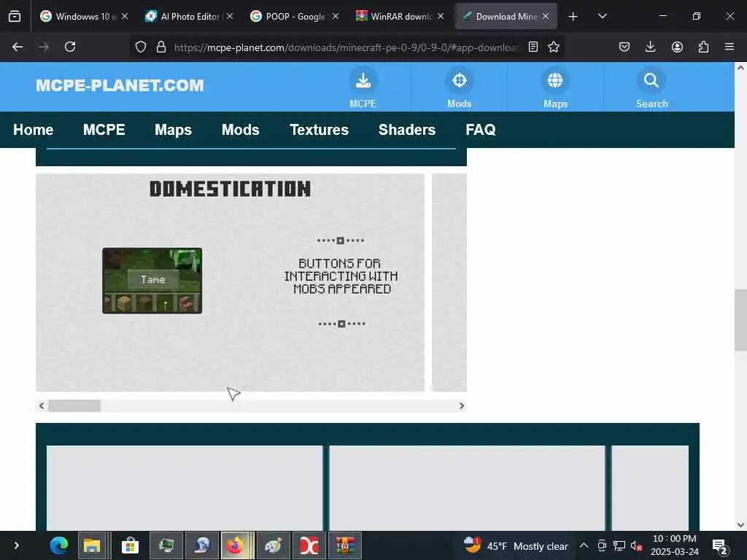The width and height of the screenshot is (747, 560).
Task: Open Shaders navigation item
Action: tap(407, 130)
